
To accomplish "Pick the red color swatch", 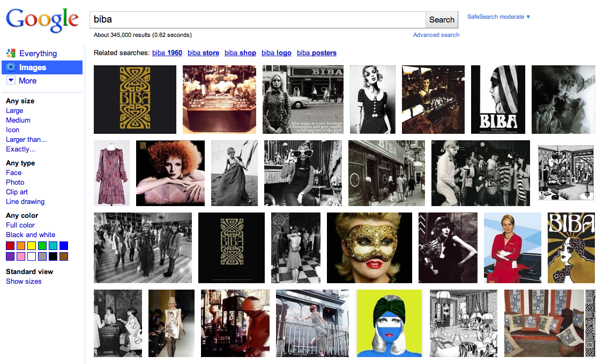I will point(10,246).
